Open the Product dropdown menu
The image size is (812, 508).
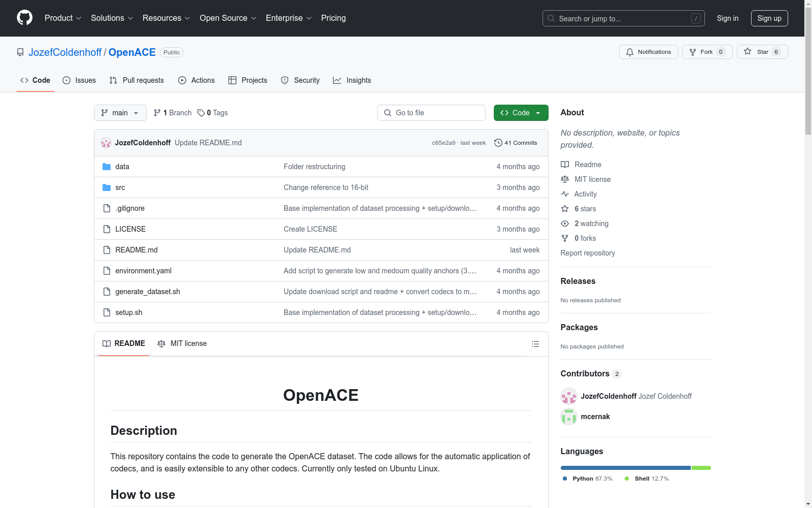[x=63, y=18]
